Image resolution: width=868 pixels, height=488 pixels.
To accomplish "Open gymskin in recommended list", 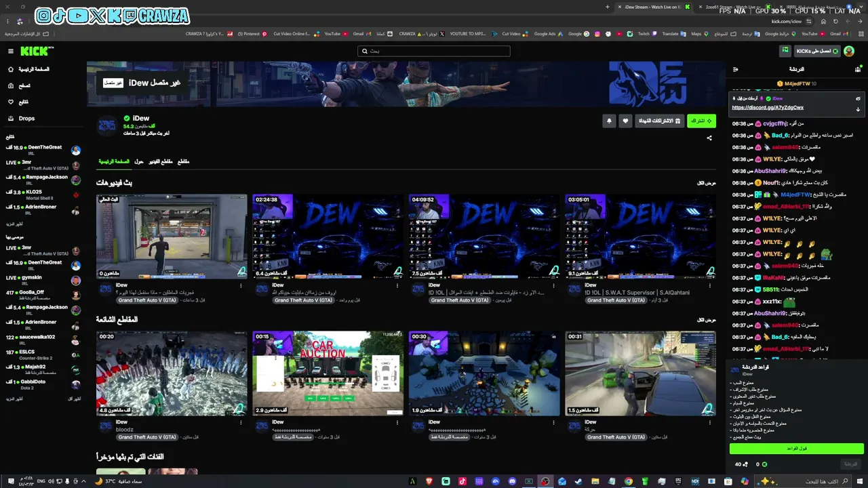I will [42, 280].
